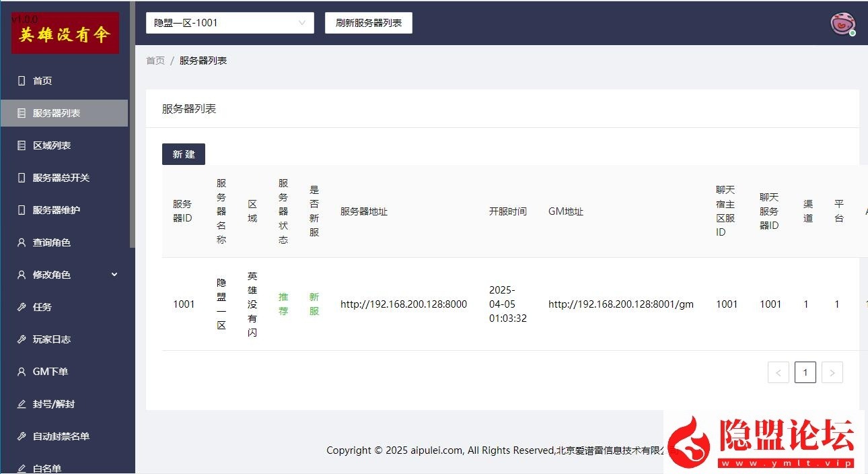868x474 pixels.
Task: Click the 服务器列表 list icon
Action: coord(21,112)
